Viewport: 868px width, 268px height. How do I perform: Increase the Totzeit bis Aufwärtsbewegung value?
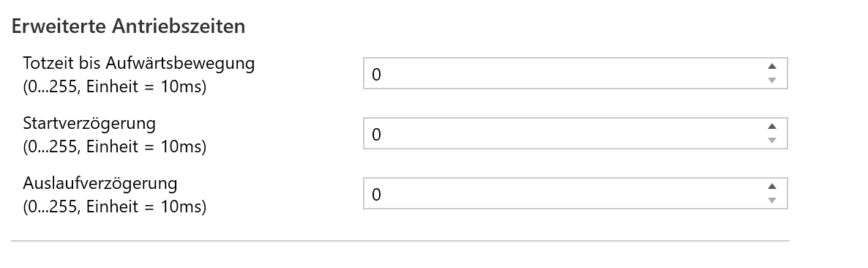pyautogui.click(x=772, y=66)
